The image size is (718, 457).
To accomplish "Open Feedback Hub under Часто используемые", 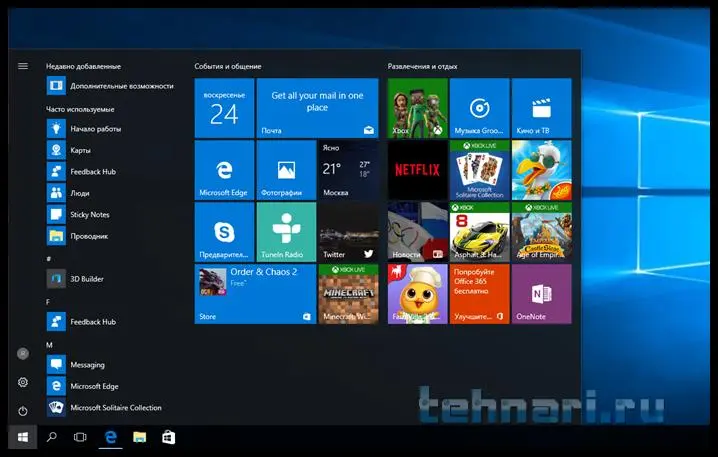I will (82, 172).
